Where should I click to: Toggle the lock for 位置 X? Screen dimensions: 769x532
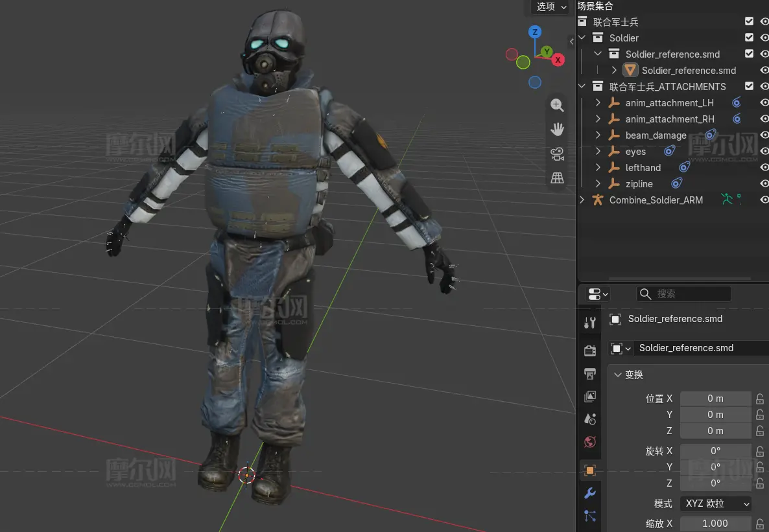[760, 399]
